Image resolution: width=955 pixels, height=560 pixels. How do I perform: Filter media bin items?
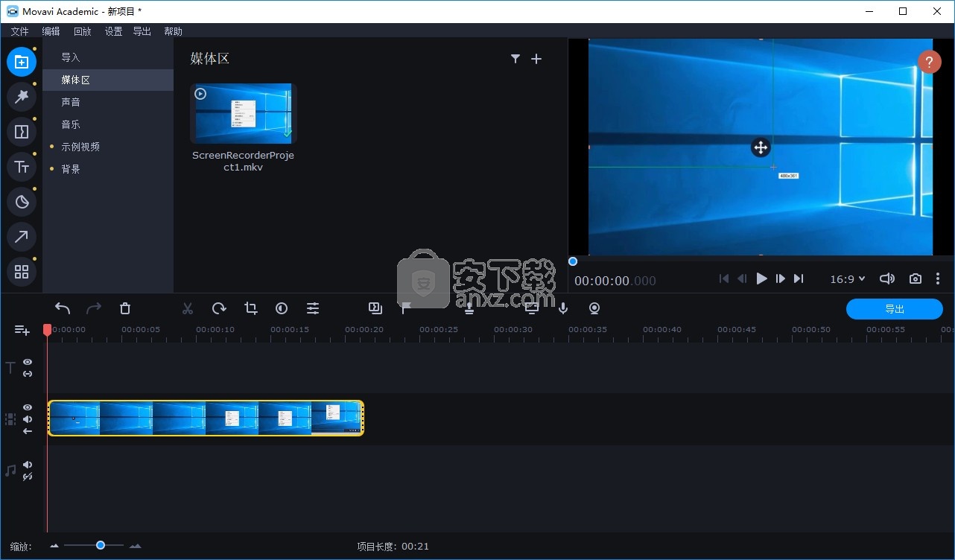point(515,59)
